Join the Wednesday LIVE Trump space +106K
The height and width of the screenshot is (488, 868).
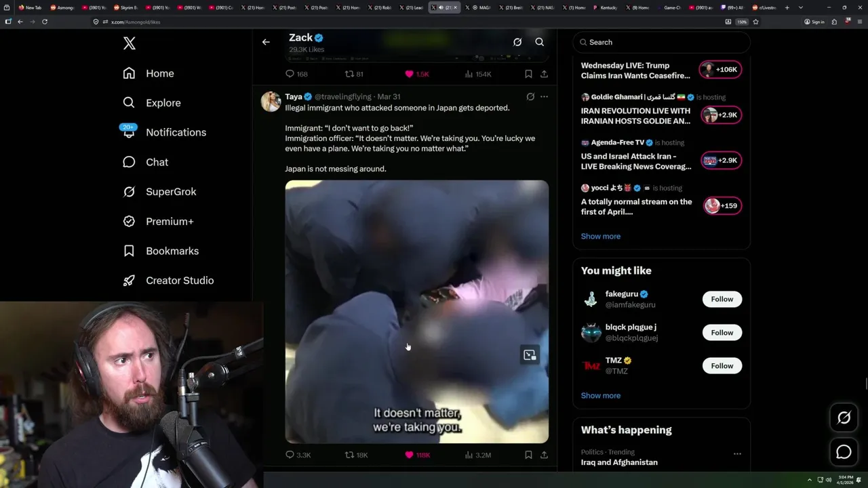tap(721, 70)
